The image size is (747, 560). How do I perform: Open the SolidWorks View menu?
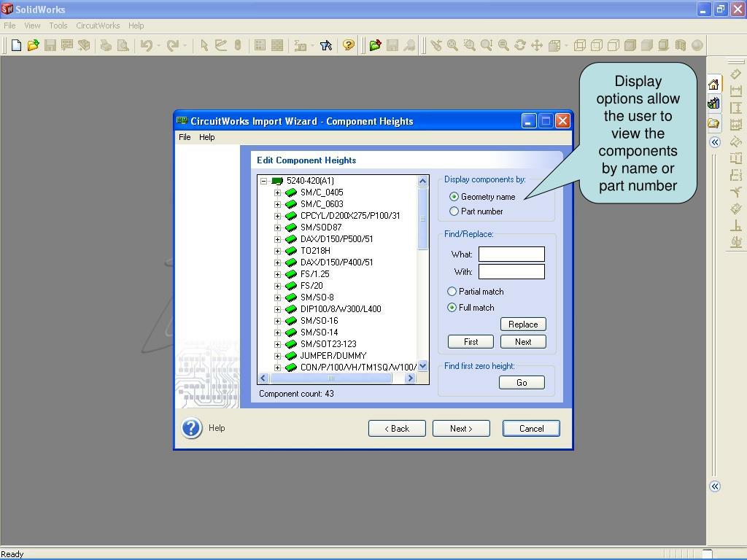tap(32, 26)
